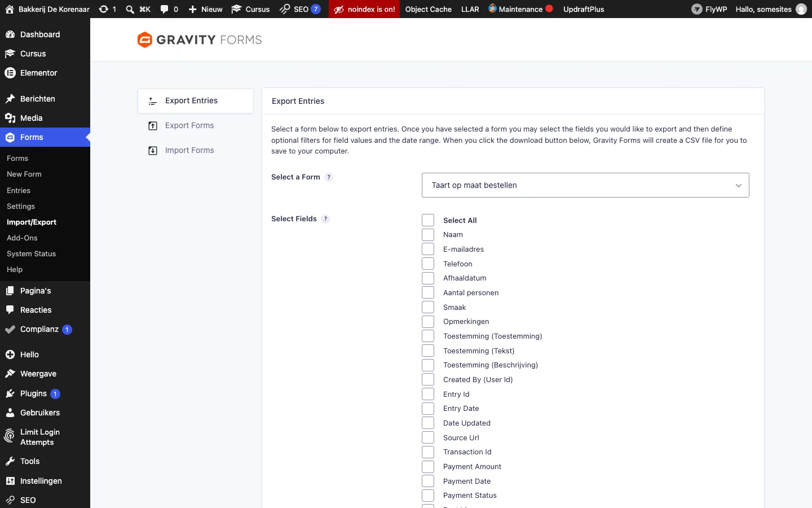
Task: Click the noindex is on! warning
Action: pyautogui.click(x=364, y=9)
